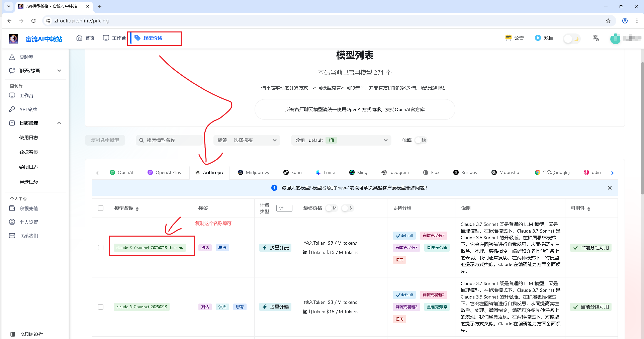Click 识图 tag in second row
Image resolution: width=644 pixels, height=339 pixels.
click(x=222, y=307)
